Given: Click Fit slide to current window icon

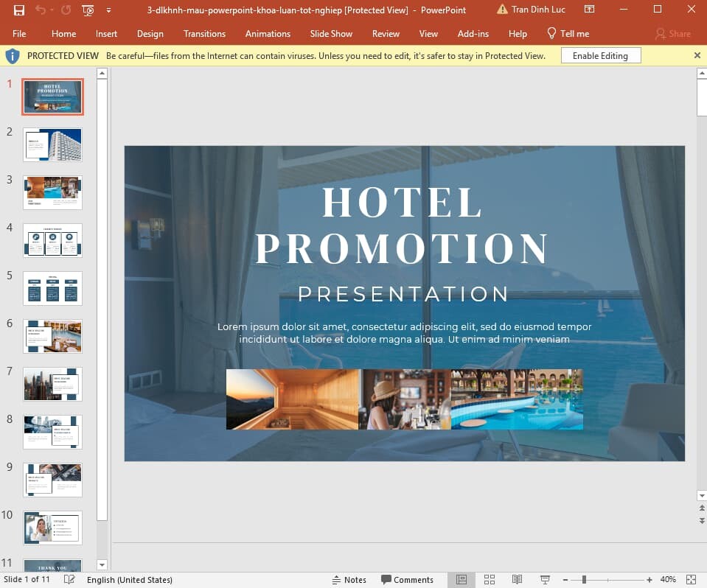Looking at the screenshot, I should [x=690, y=580].
